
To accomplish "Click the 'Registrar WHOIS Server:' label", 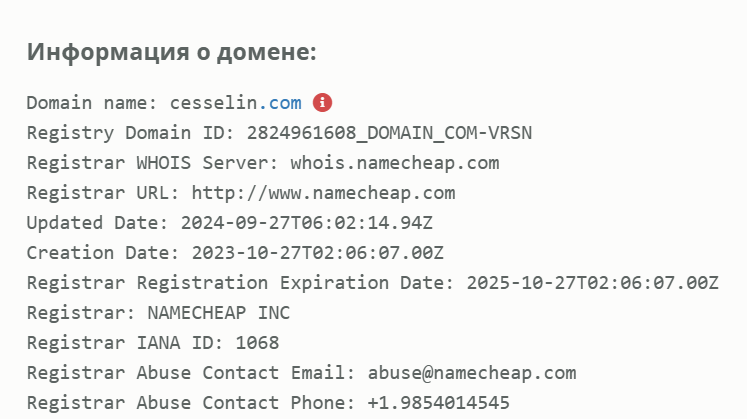I will 153,163.
